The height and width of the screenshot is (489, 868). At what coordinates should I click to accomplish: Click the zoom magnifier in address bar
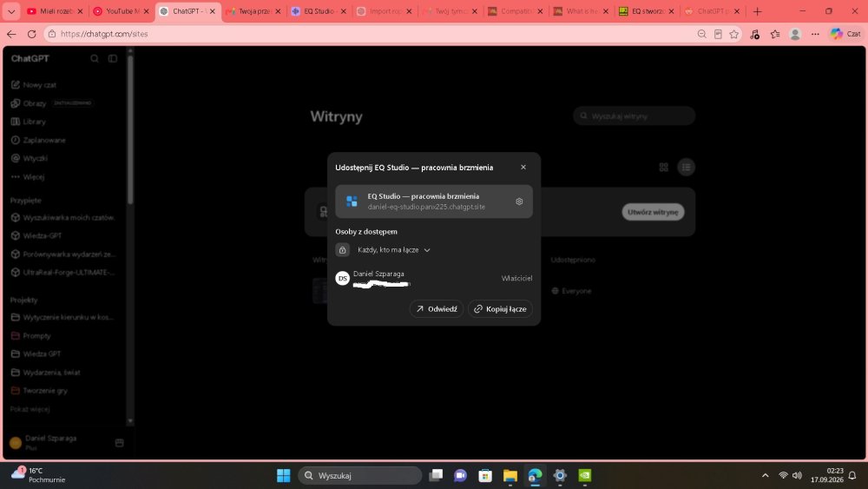point(701,34)
